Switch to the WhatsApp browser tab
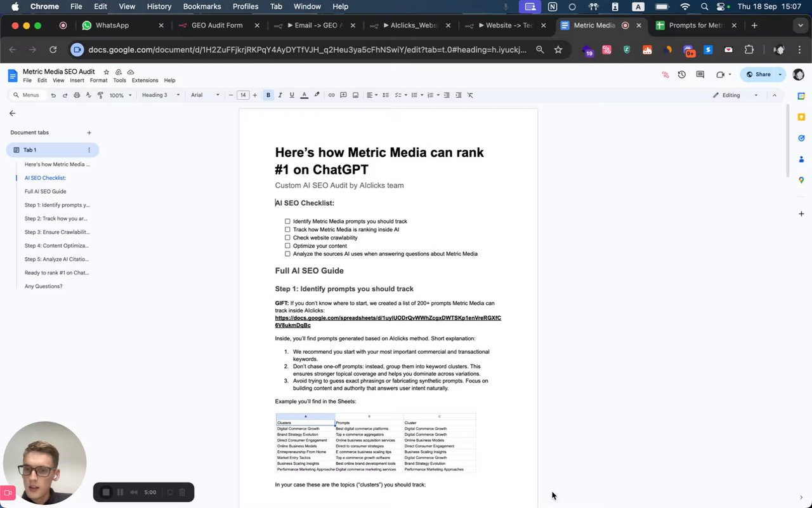The image size is (812, 508). [x=122, y=25]
